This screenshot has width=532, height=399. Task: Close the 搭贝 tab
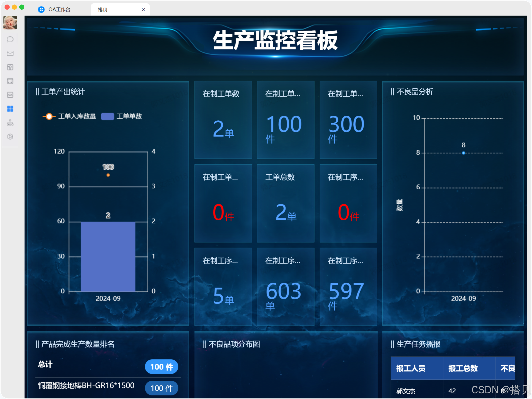click(x=143, y=10)
